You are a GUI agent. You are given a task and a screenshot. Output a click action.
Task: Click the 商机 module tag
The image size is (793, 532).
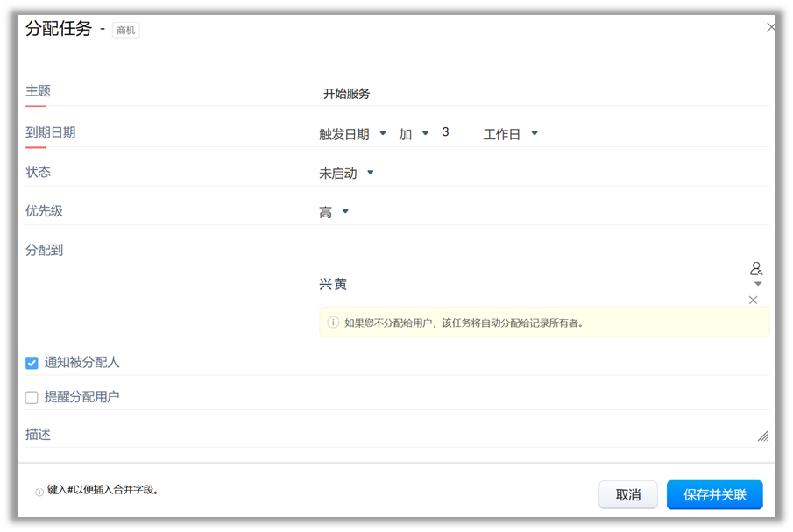click(125, 31)
